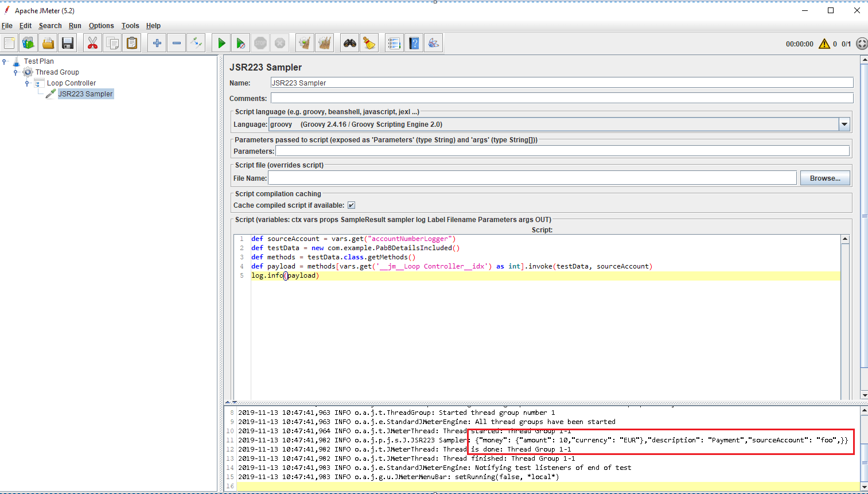This screenshot has width=868, height=494.
Task: Open the Options menu
Action: coord(101,26)
